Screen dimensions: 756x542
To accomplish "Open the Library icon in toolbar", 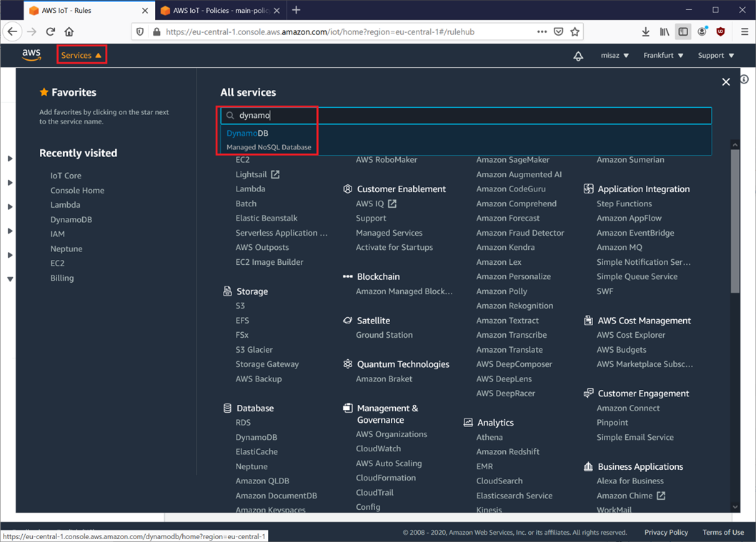I will click(x=665, y=32).
